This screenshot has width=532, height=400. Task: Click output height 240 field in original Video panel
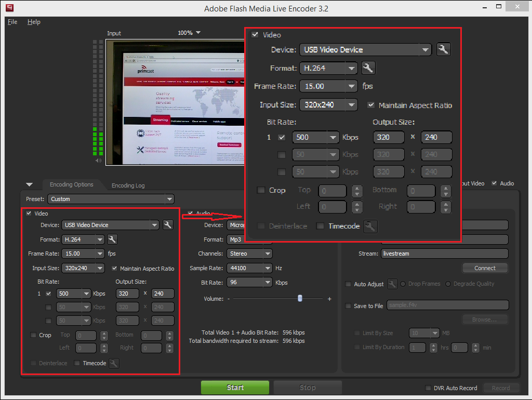coord(163,294)
